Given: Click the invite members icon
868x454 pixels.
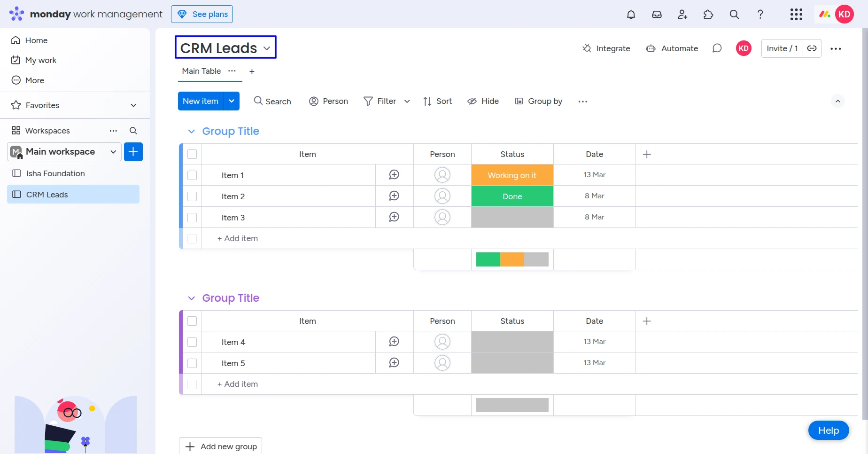Looking at the screenshot, I should (x=682, y=15).
